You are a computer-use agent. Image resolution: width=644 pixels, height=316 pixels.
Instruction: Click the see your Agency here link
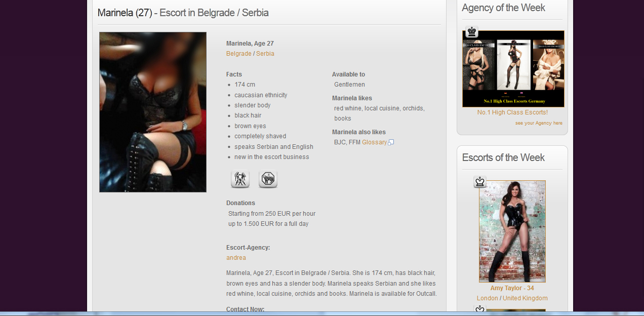tap(539, 123)
